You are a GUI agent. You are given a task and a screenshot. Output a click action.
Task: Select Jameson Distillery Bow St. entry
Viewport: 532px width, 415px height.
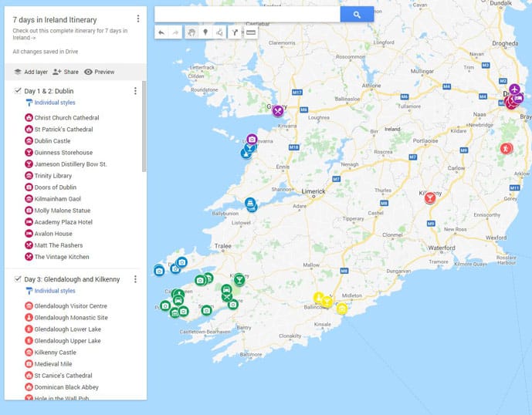[66, 164]
